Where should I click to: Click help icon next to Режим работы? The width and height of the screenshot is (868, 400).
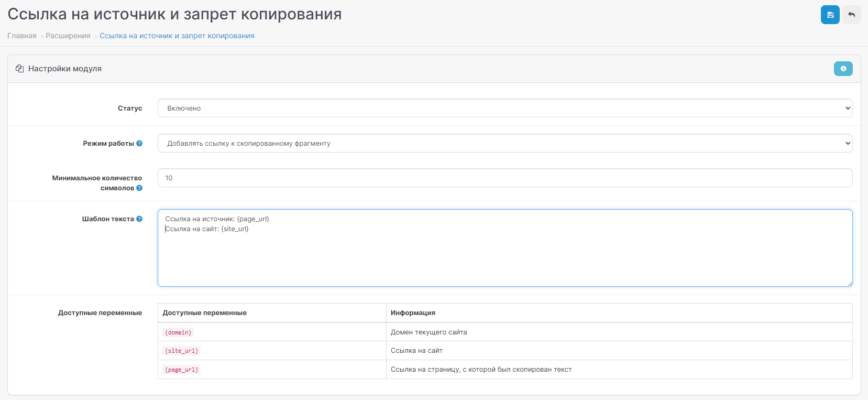tap(139, 143)
